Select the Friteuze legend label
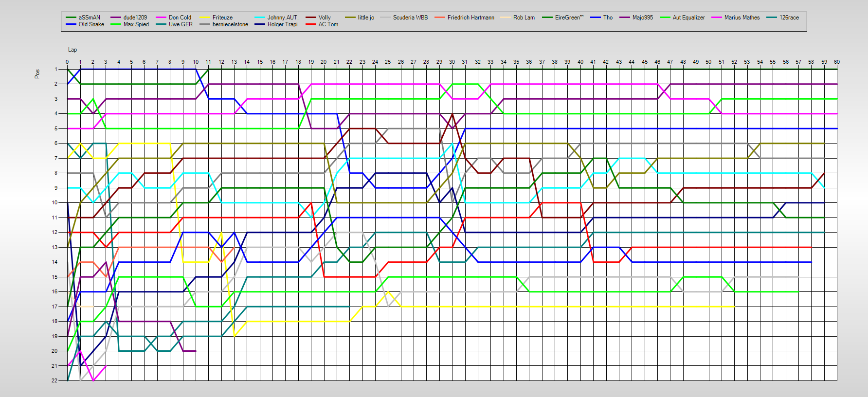 click(223, 18)
